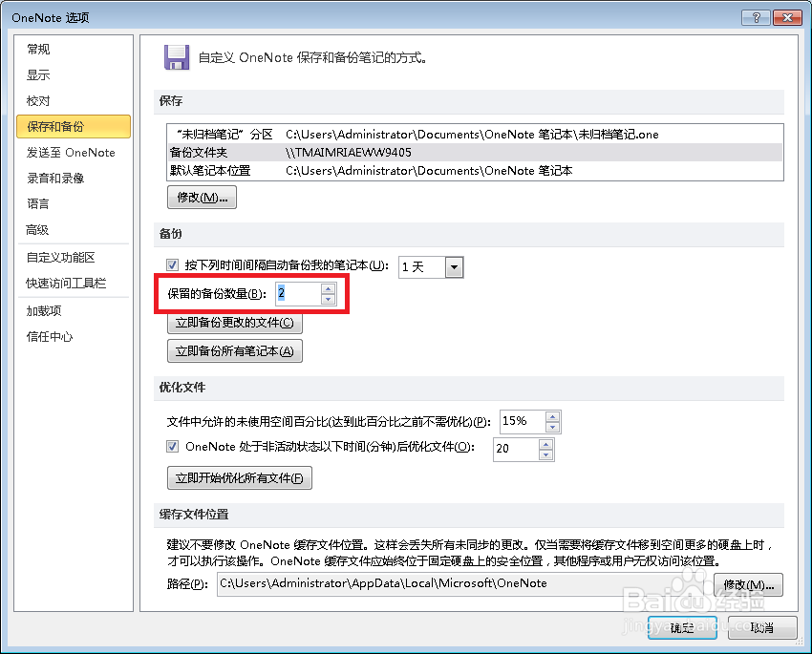The image size is (812, 654).
Task: Click 修改(M) next to cache path
Action: 748,585
